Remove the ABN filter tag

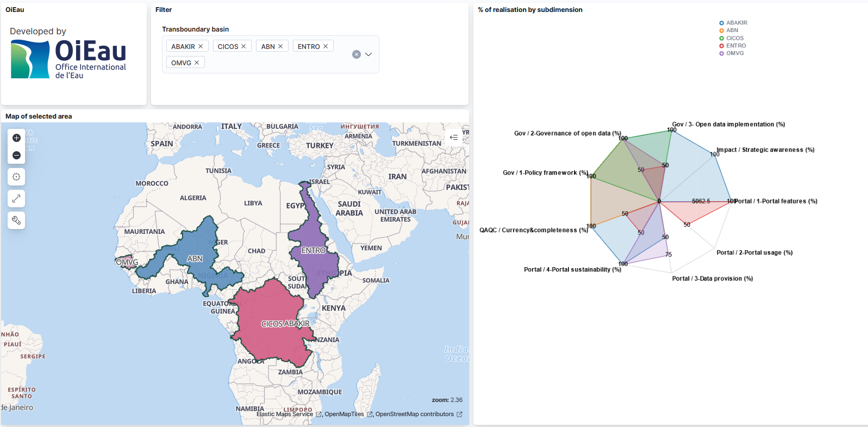[x=280, y=46]
